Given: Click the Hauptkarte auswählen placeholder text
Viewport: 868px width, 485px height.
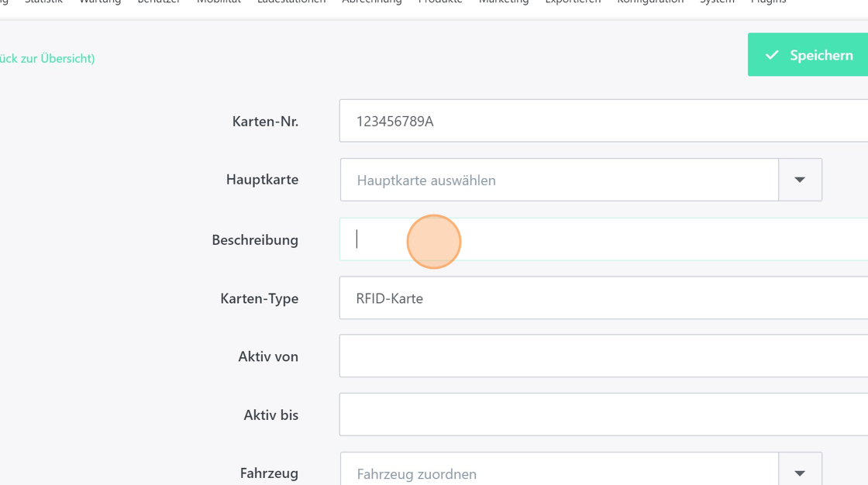Looking at the screenshot, I should pos(426,181).
